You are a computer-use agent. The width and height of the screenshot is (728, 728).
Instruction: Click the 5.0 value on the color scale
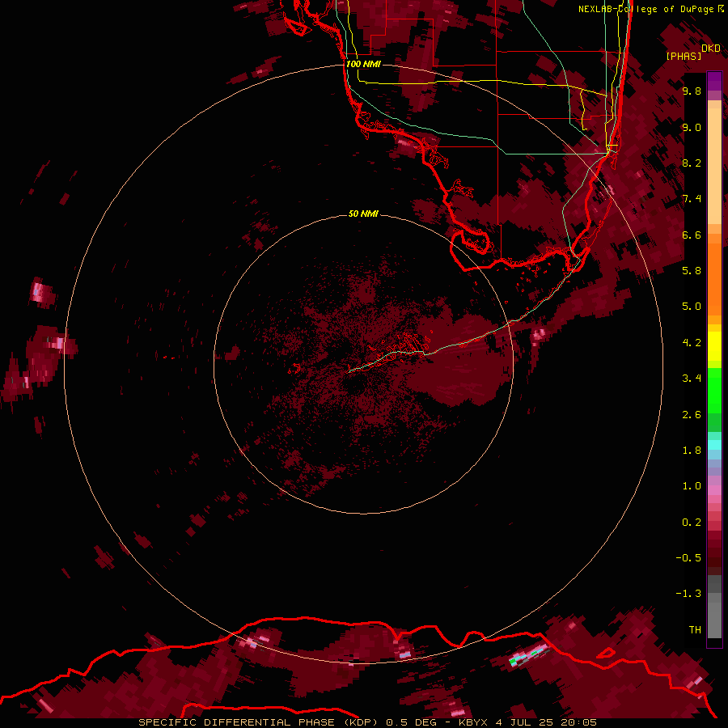click(x=692, y=307)
